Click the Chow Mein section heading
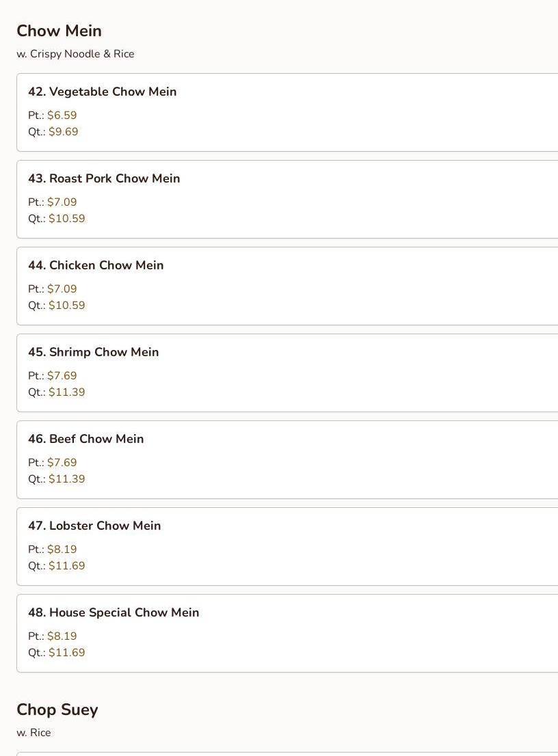558x756 pixels. tap(59, 31)
